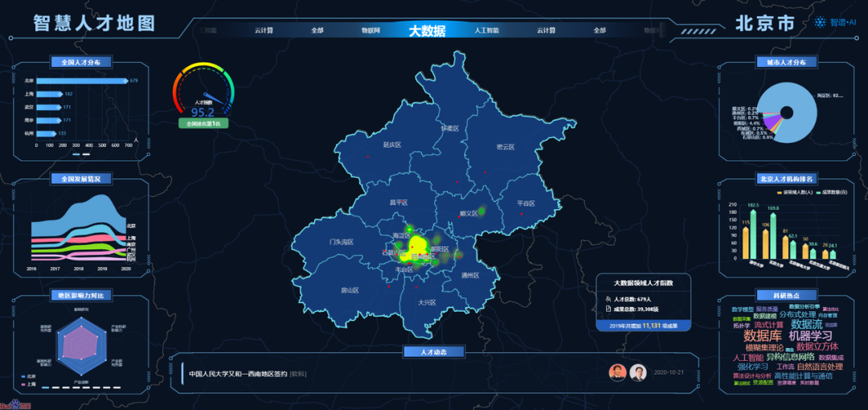Click the 流式计算 keyword
868x410 pixels.
768,326
